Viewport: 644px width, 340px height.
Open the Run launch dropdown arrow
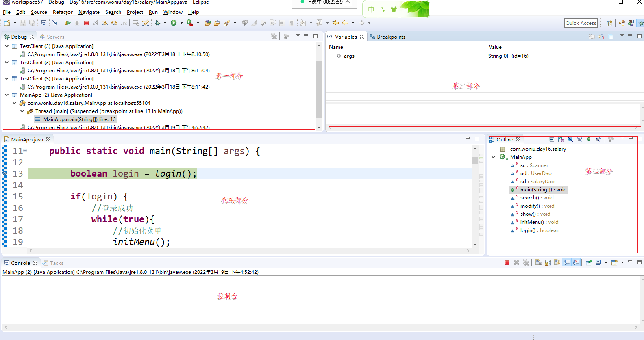[181, 23]
